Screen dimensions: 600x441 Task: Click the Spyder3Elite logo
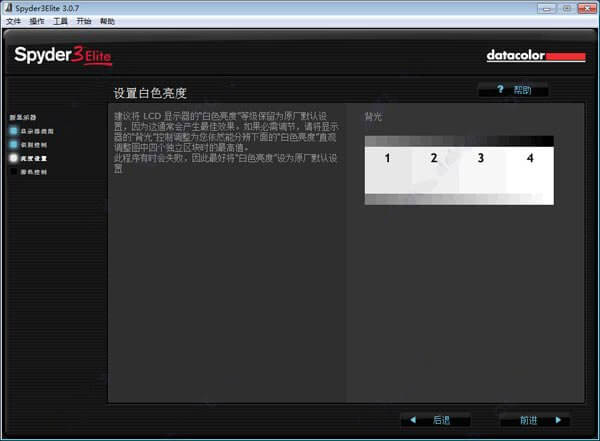pos(63,56)
